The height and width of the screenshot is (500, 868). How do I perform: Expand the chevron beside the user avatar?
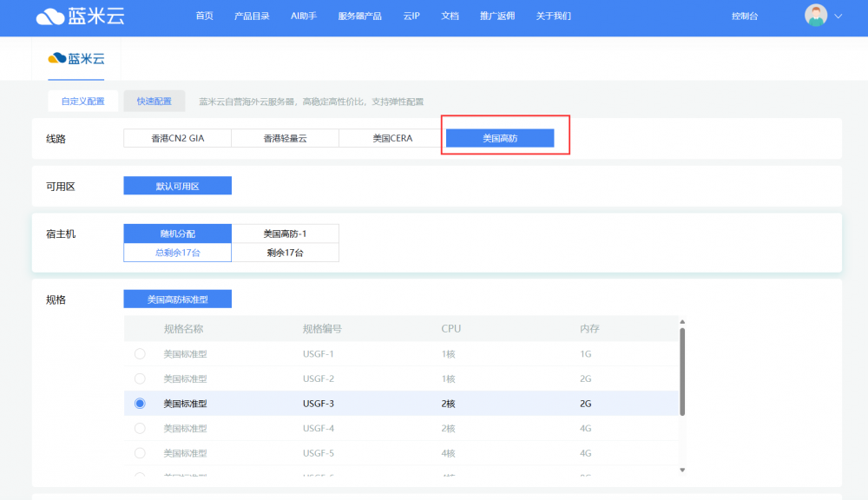(x=838, y=16)
